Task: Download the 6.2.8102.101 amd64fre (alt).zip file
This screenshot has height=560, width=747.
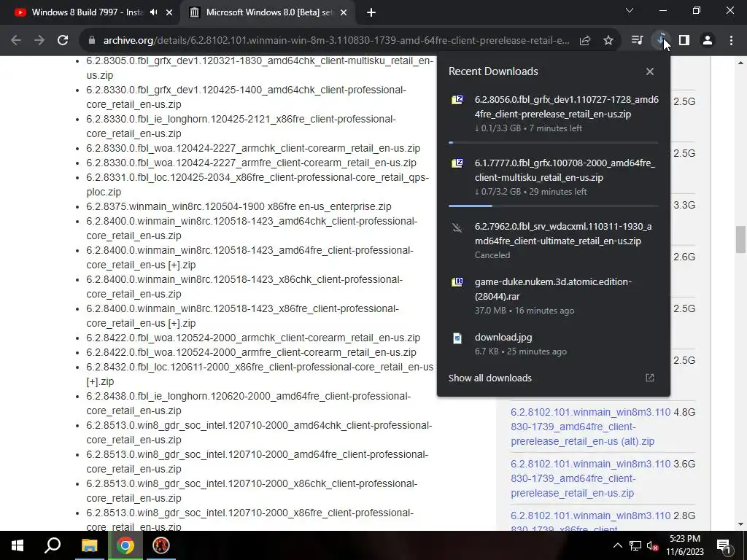Action: [590, 427]
